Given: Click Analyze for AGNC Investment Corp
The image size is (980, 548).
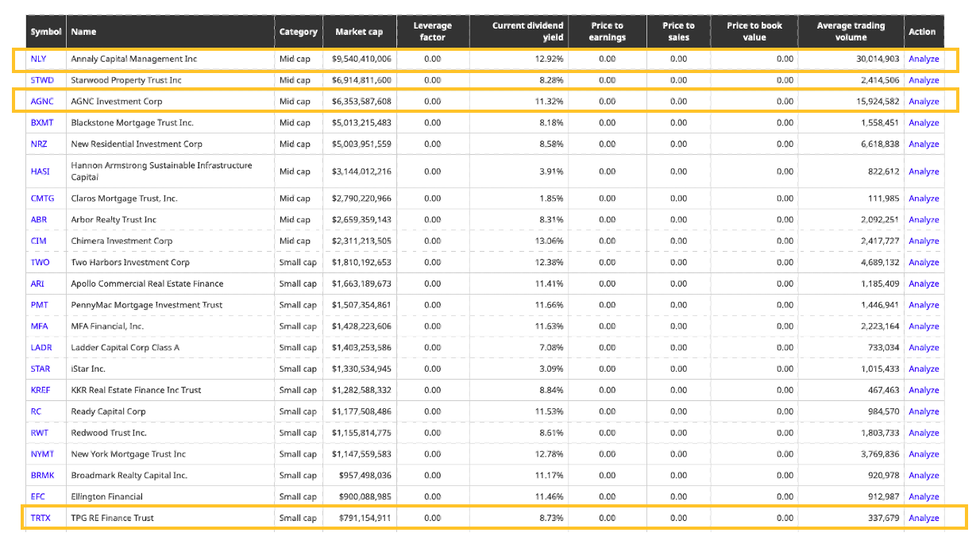Looking at the screenshot, I should [924, 102].
